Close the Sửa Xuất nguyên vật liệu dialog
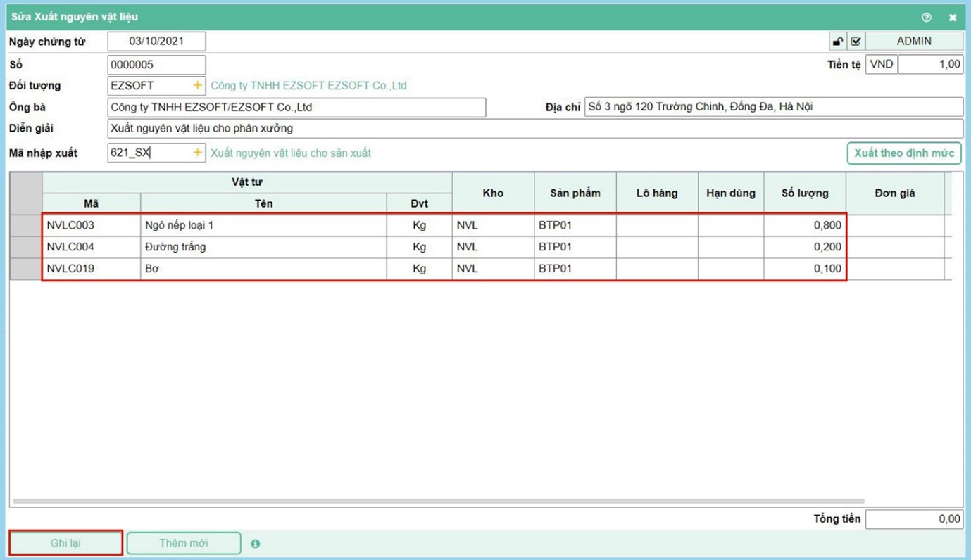This screenshot has width=971, height=560. click(x=953, y=17)
